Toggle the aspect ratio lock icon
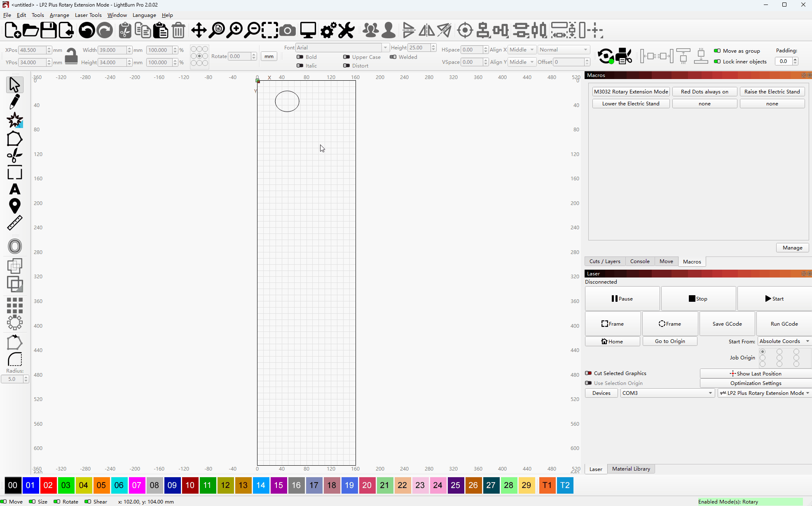The image size is (812, 506). pyautogui.click(x=71, y=56)
